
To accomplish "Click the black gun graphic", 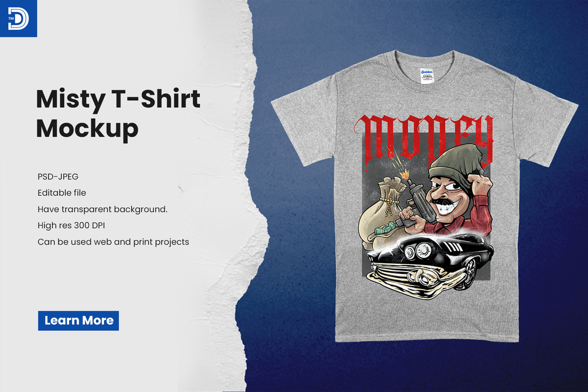I will pyautogui.click(x=419, y=204).
